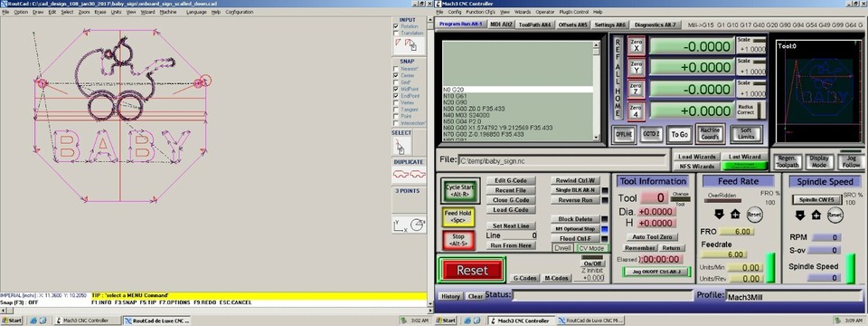868x326 pixels.
Task: Click the Machine Coord's button
Action: (710, 133)
